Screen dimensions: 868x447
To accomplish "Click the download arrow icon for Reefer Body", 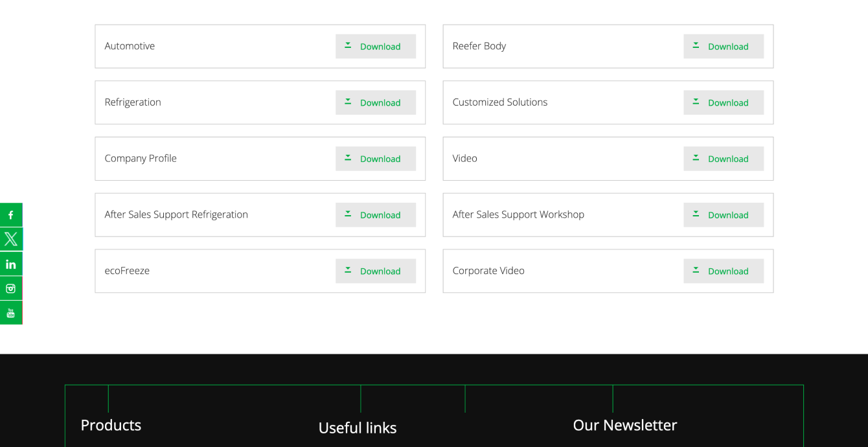I will pos(696,46).
